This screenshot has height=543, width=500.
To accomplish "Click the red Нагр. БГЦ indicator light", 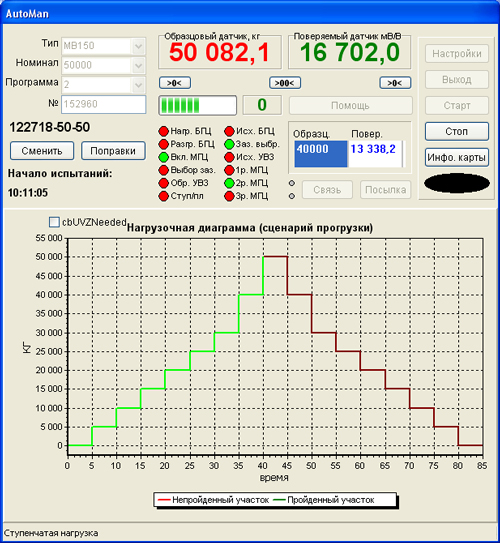I will [163, 131].
